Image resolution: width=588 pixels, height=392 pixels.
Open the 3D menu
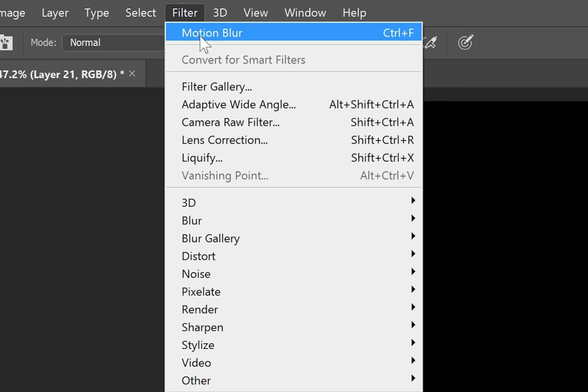(x=220, y=13)
